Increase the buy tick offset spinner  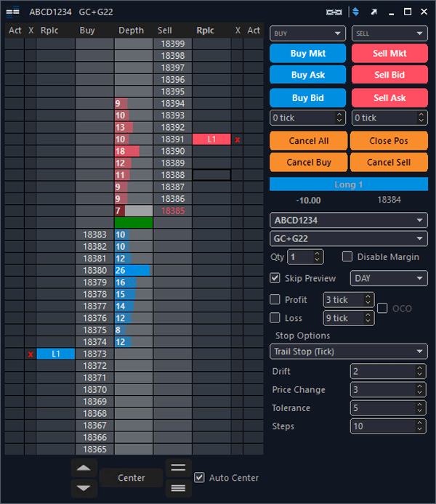click(x=339, y=115)
